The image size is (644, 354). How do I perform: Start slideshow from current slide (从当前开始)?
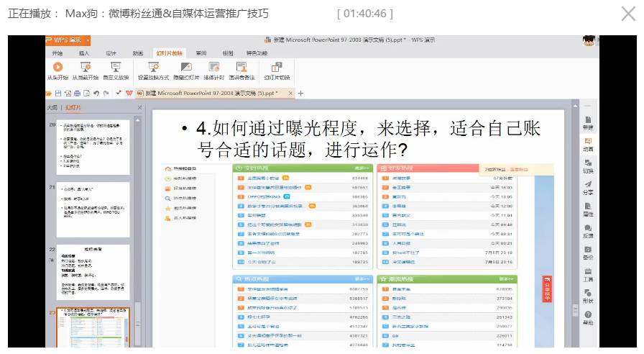tap(86, 71)
